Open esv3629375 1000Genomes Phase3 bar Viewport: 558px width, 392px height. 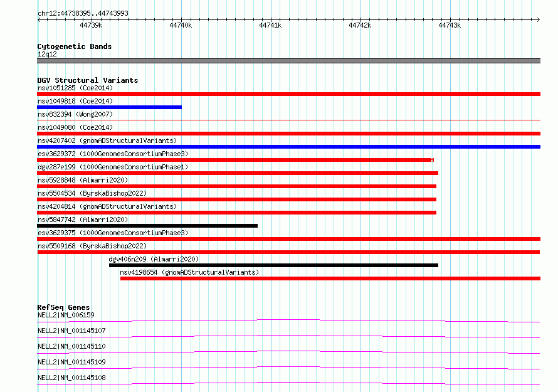click(288, 239)
